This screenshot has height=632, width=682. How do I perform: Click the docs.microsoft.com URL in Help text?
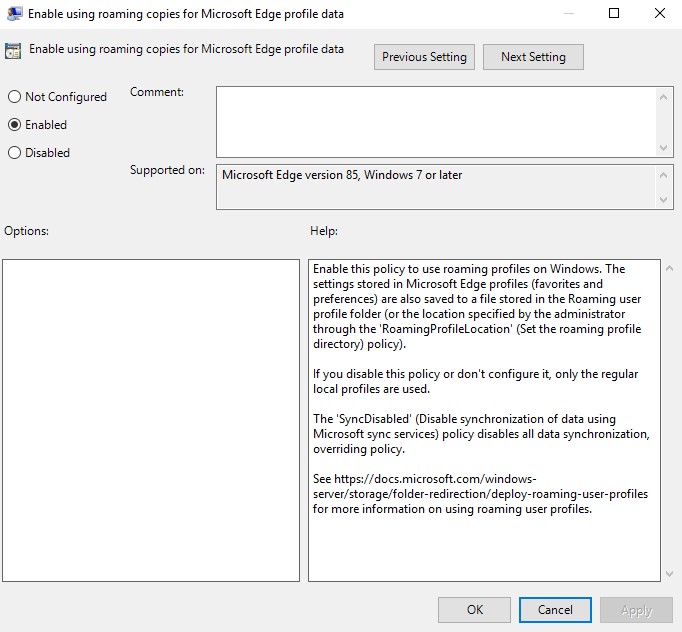click(480, 486)
